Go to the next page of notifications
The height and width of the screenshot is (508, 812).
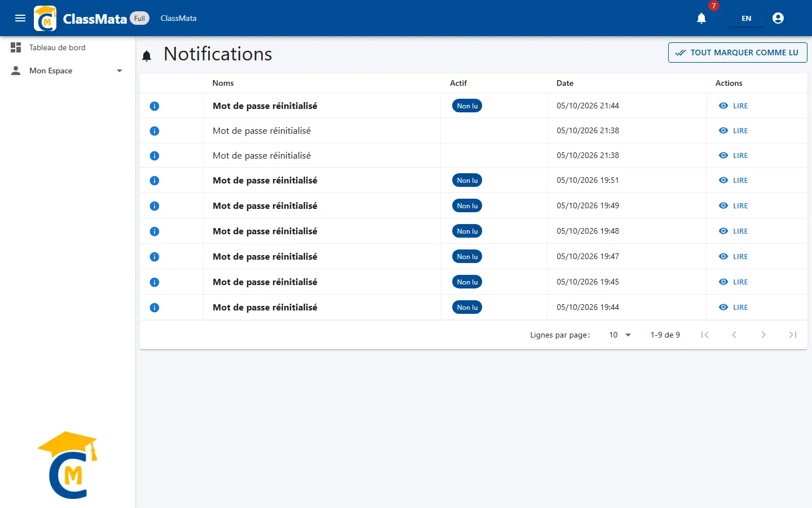pyautogui.click(x=764, y=335)
